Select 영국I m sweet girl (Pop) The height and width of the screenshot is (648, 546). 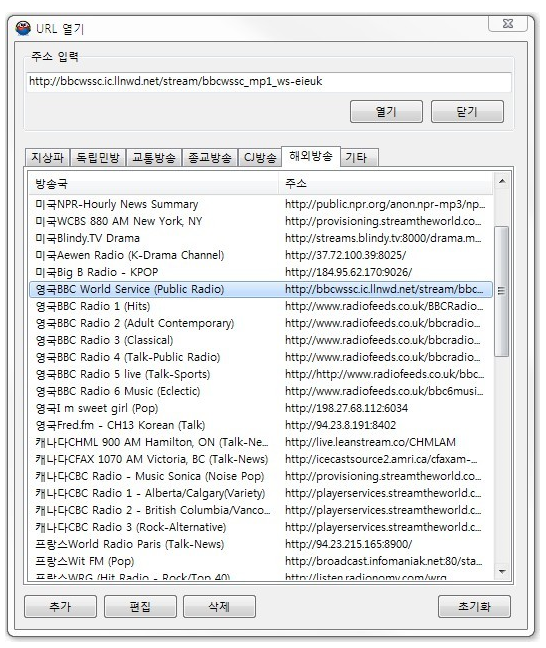coord(261,408)
